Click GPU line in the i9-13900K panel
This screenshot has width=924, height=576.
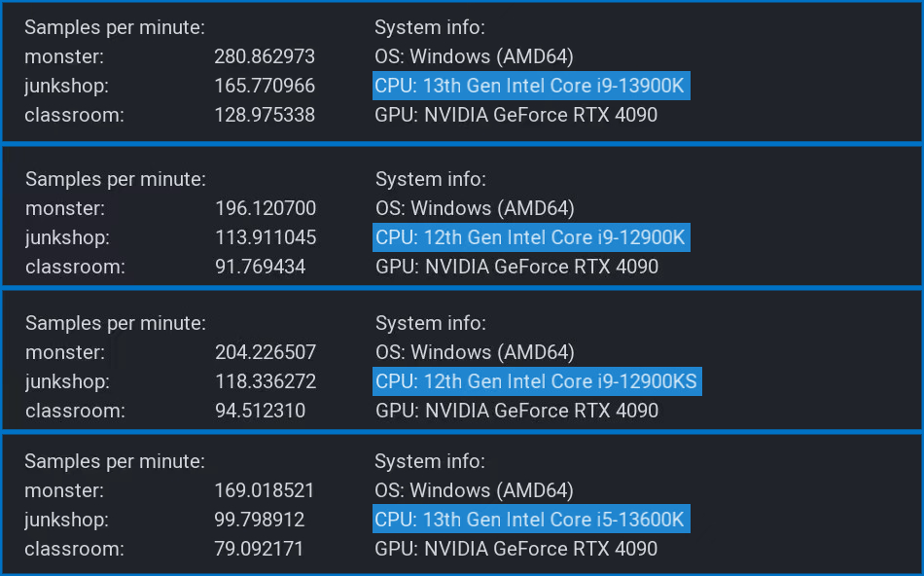(x=516, y=115)
